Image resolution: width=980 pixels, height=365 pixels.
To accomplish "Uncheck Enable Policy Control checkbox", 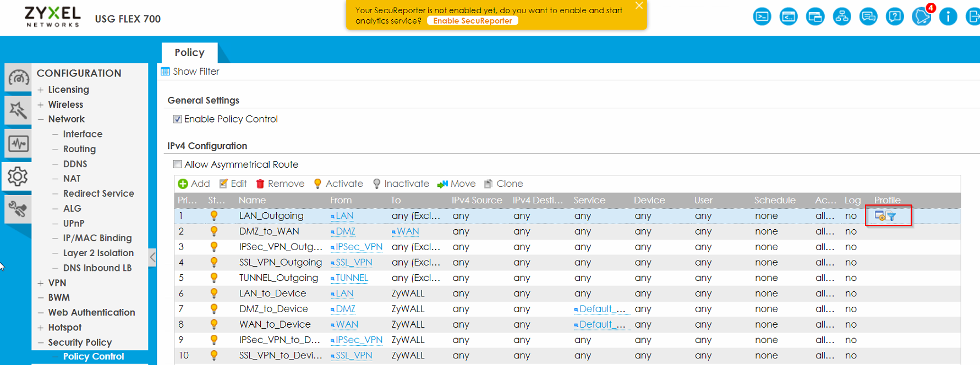I will (x=178, y=119).
